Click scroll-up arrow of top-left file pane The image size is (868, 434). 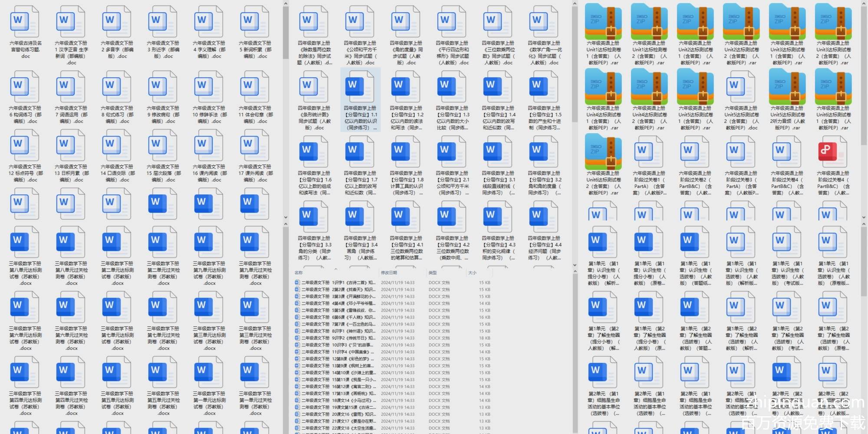coord(286,4)
